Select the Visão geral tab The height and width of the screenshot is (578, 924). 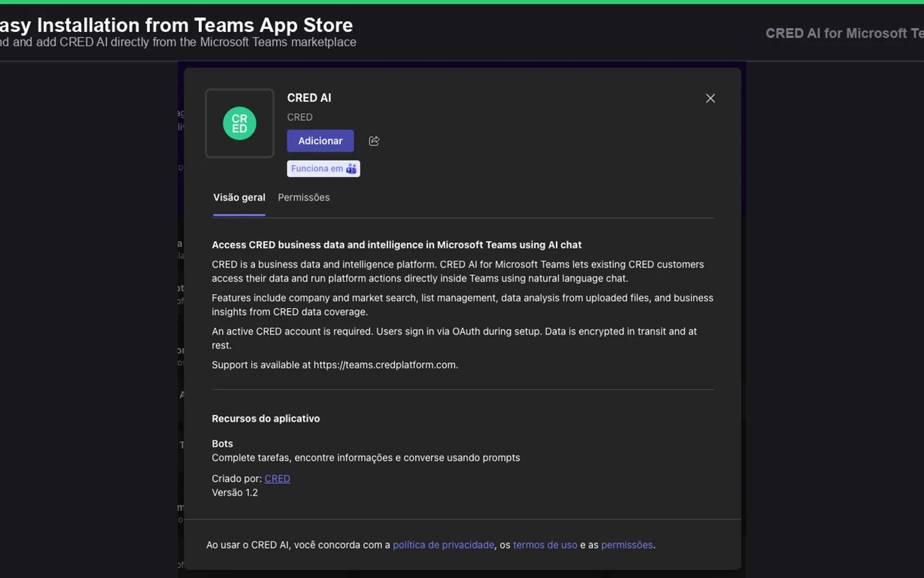coord(239,198)
